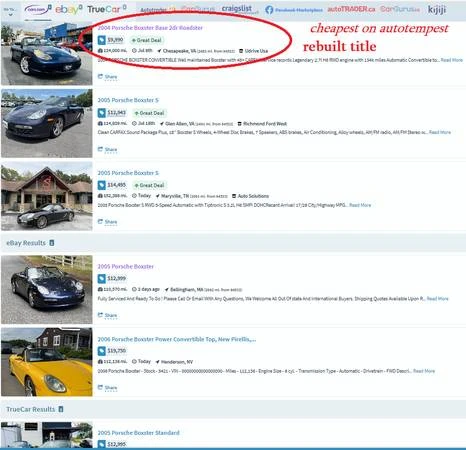Click the price tag icon next to $14,495

102,185
